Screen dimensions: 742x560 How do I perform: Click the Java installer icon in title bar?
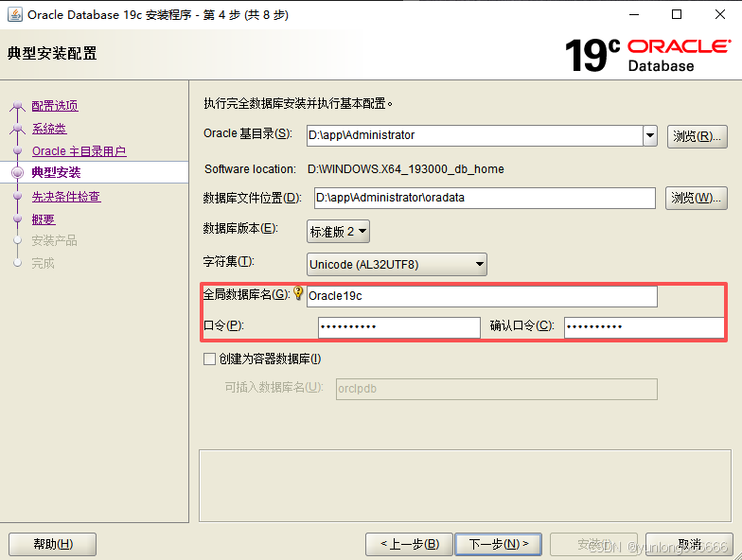point(15,15)
